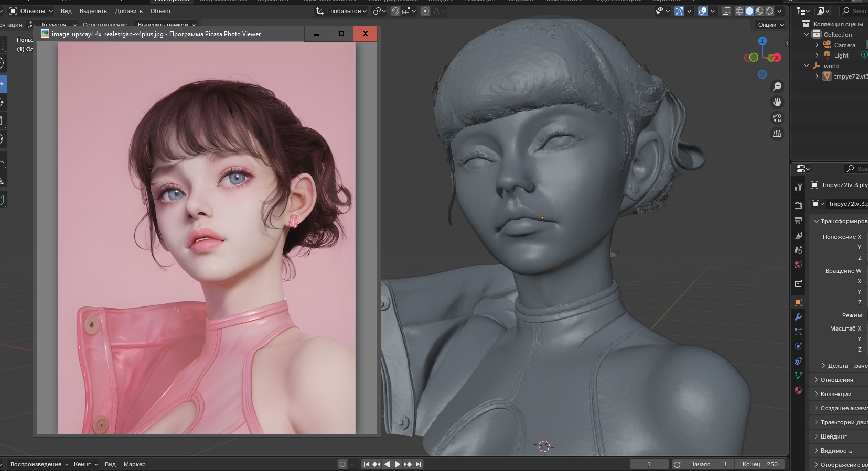Open the Object properties tab
This screenshot has height=471, width=868.
(798, 302)
